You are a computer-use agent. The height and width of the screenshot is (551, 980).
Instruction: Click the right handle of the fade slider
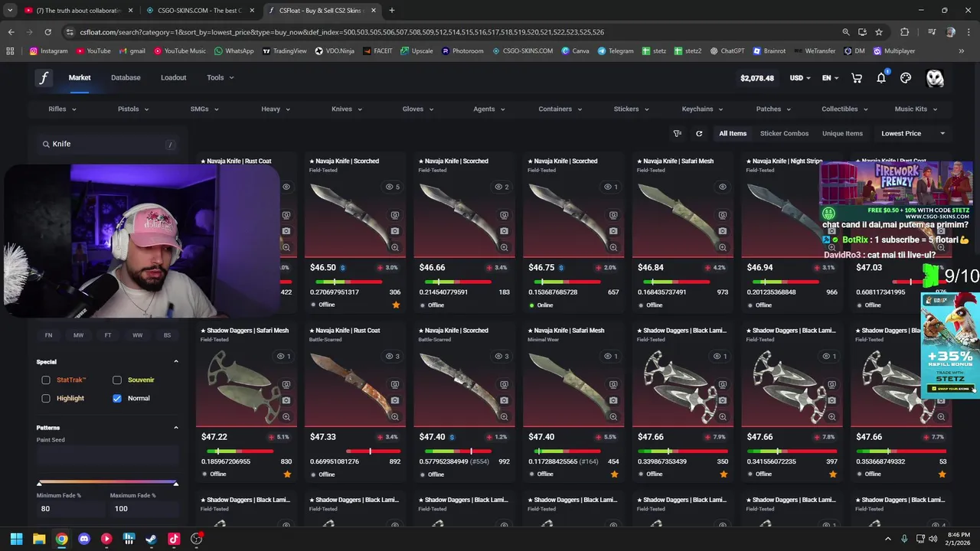click(x=175, y=484)
